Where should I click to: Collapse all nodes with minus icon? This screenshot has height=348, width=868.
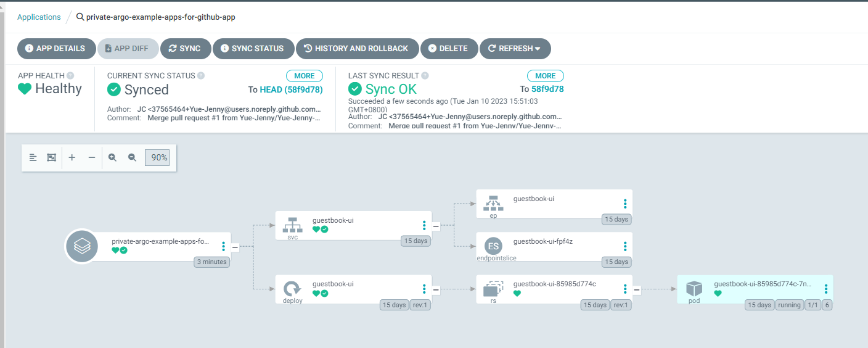click(x=92, y=157)
